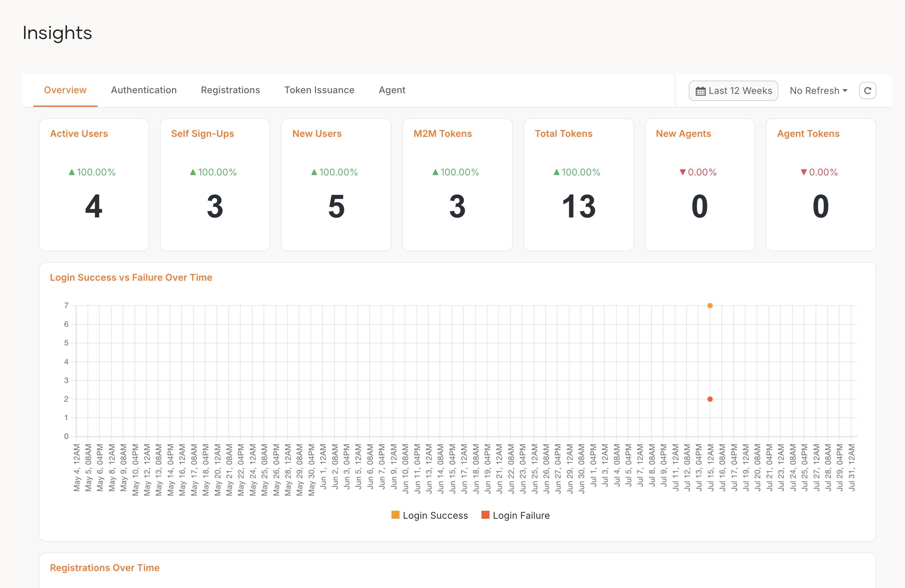
Task: Click the New Users card title
Action: (x=317, y=134)
